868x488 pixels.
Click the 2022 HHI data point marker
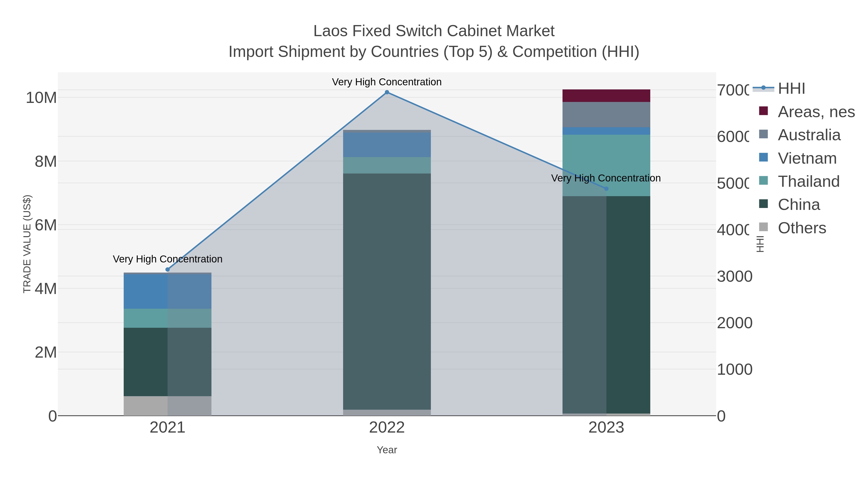pyautogui.click(x=387, y=92)
